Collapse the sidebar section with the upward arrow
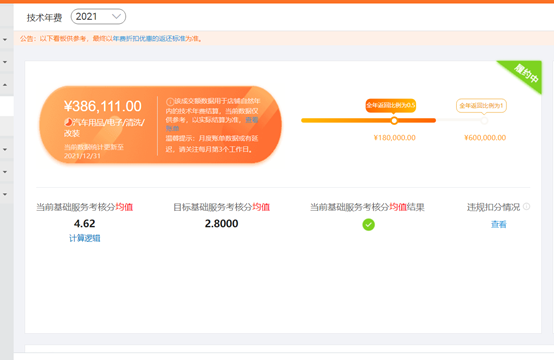 (5, 85)
